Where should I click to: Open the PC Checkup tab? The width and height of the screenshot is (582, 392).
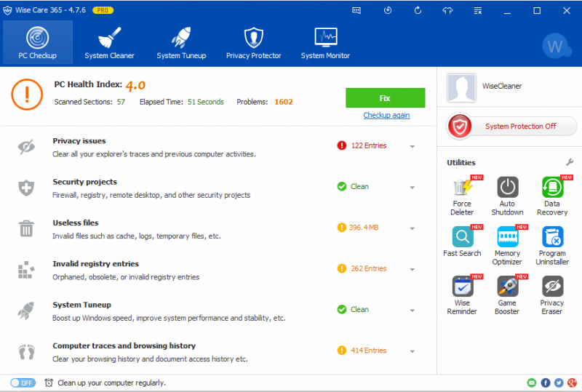[x=38, y=42]
